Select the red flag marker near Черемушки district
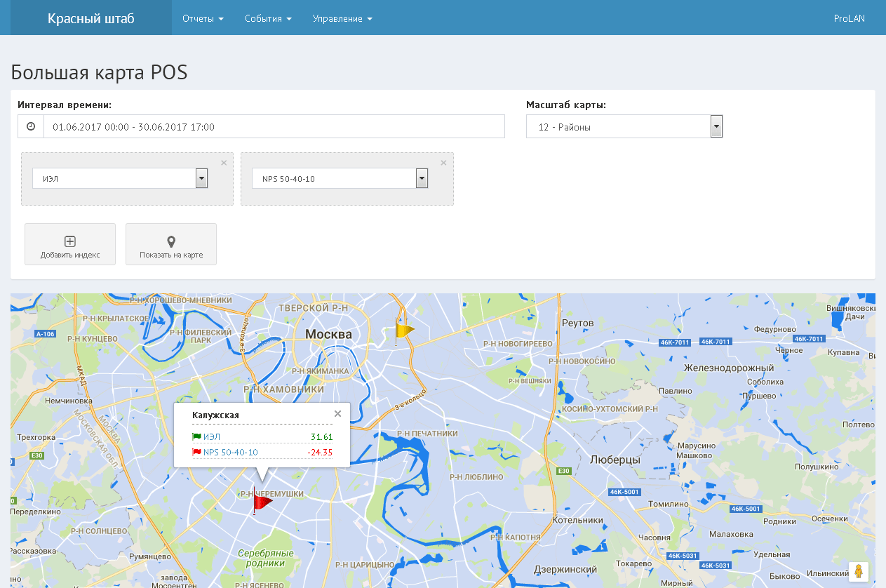886x588 pixels. coord(264,502)
